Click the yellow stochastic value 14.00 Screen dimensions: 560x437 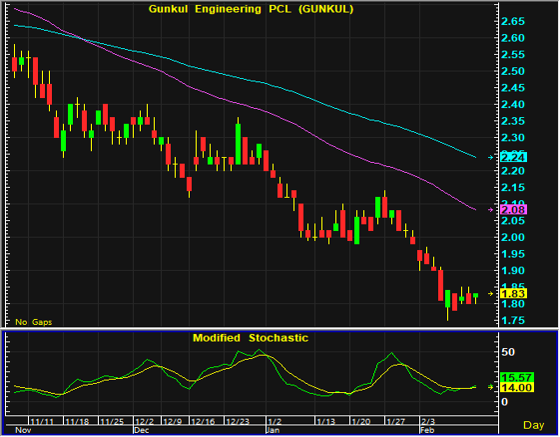click(517, 387)
